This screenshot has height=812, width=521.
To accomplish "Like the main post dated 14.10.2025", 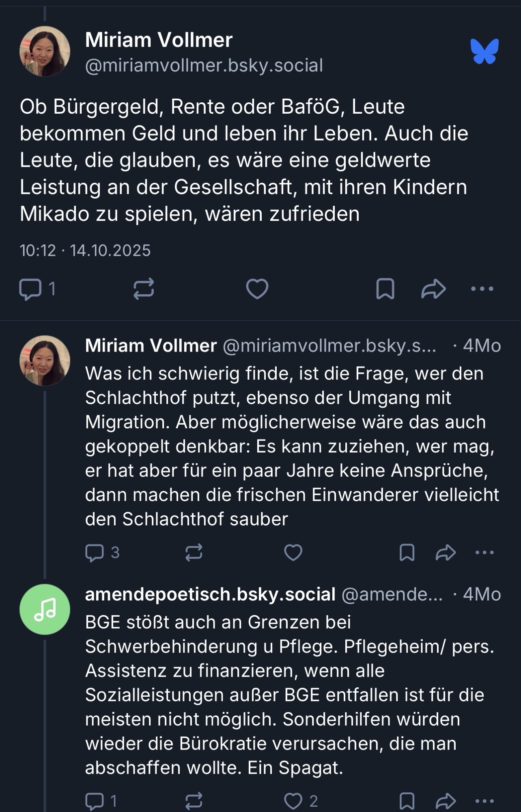I will [x=257, y=289].
